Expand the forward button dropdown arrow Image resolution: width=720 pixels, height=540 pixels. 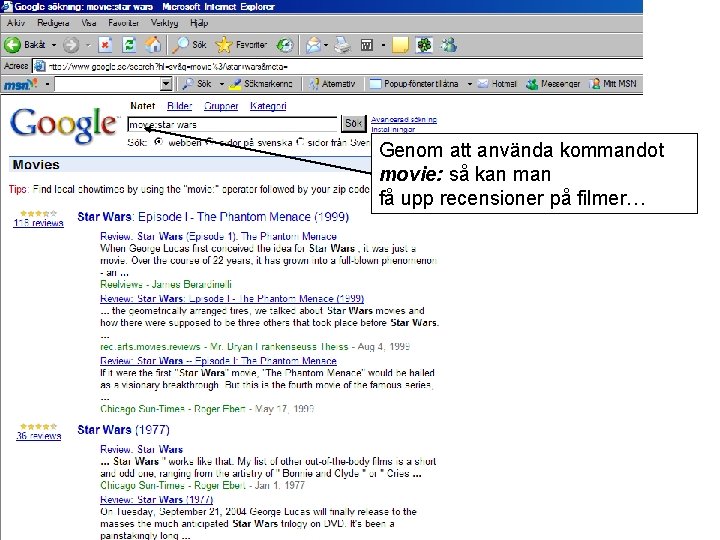tap(88, 45)
